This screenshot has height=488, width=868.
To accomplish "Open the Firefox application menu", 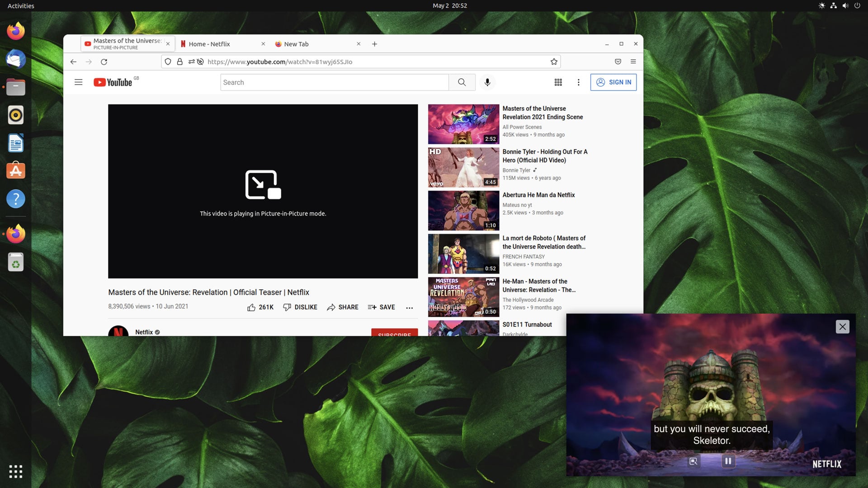I will point(633,62).
